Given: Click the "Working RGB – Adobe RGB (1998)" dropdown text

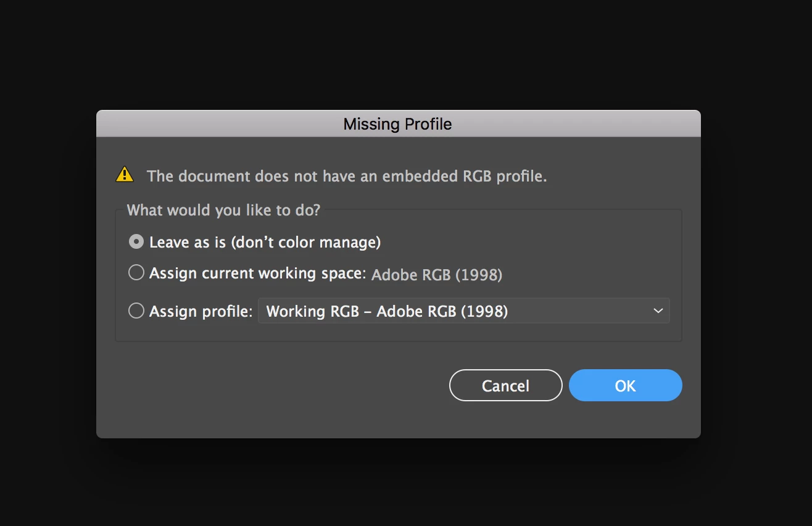Looking at the screenshot, I should click(x=387, y=311).
